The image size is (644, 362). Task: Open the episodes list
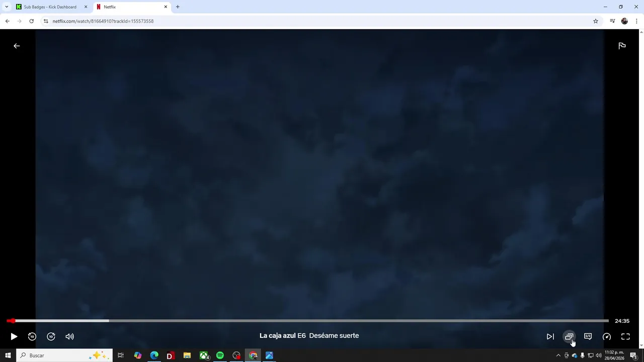569,336
